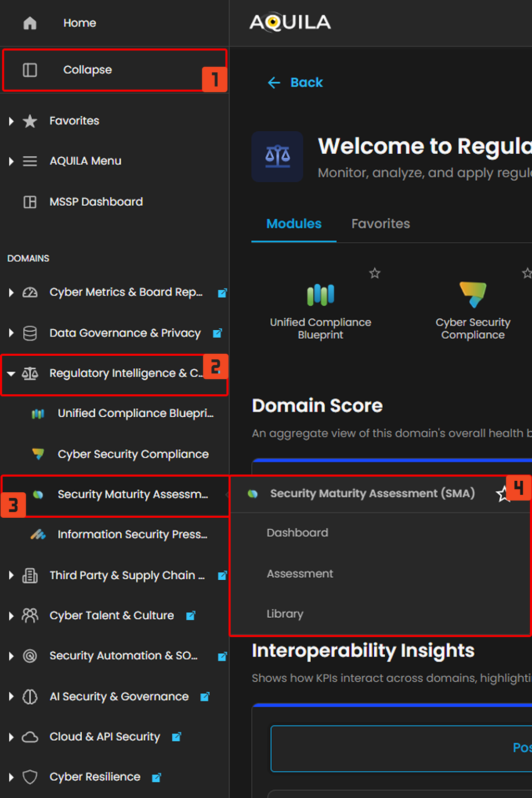
Task: Open Third Party & Supply Chain external link icon
Action: [x=222, y=576]
